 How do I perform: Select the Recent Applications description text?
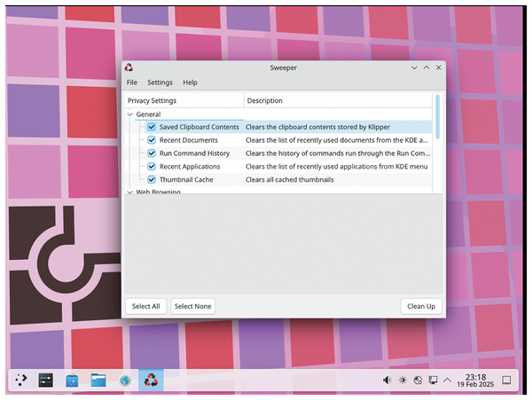tap(337, 167)
